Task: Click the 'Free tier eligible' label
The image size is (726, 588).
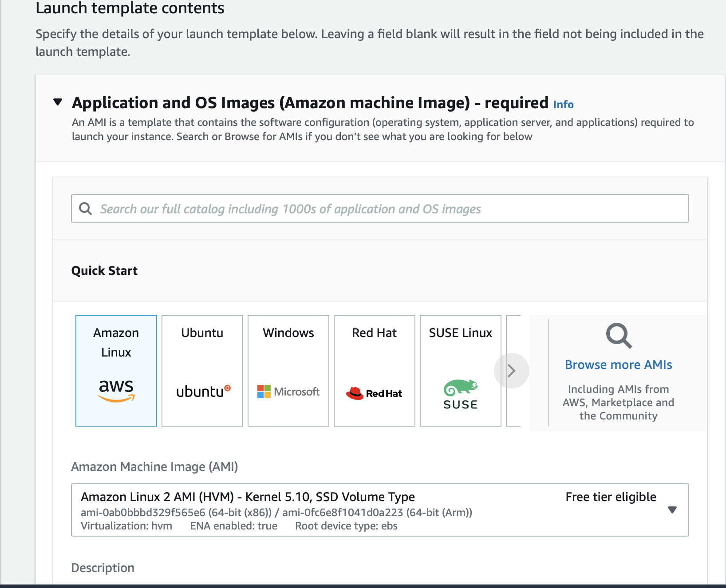Action: [x=611, y=497]
